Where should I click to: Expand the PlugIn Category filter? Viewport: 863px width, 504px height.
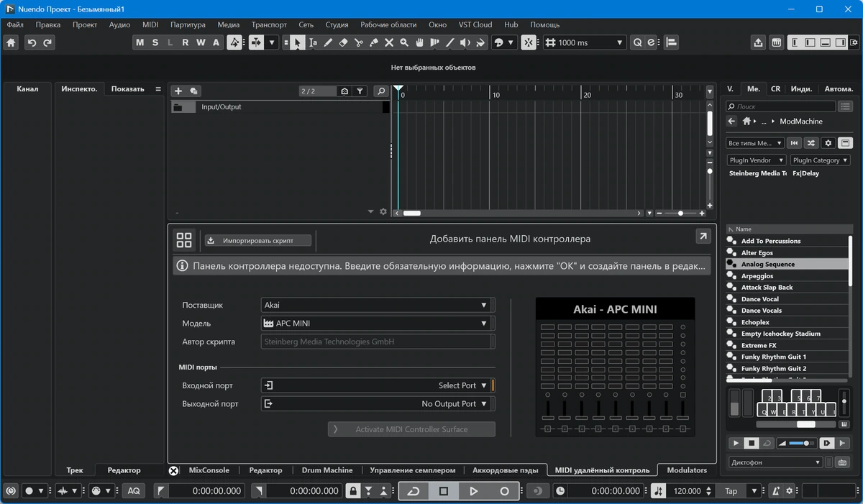pos(820,160)
